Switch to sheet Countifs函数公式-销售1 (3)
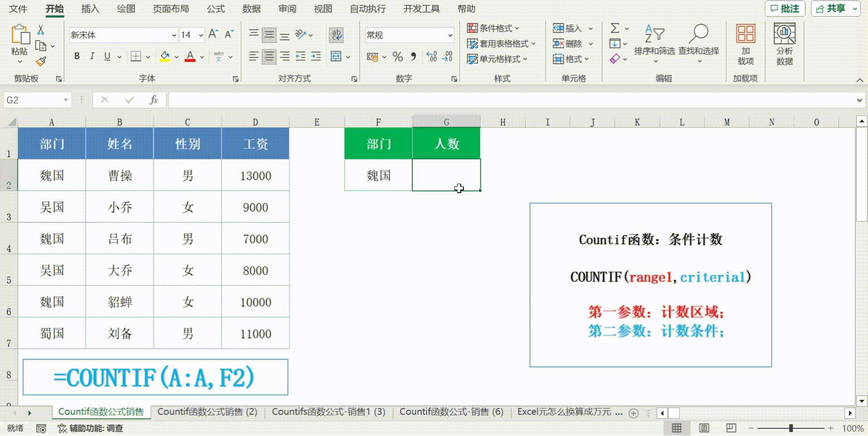 [329, 412]
